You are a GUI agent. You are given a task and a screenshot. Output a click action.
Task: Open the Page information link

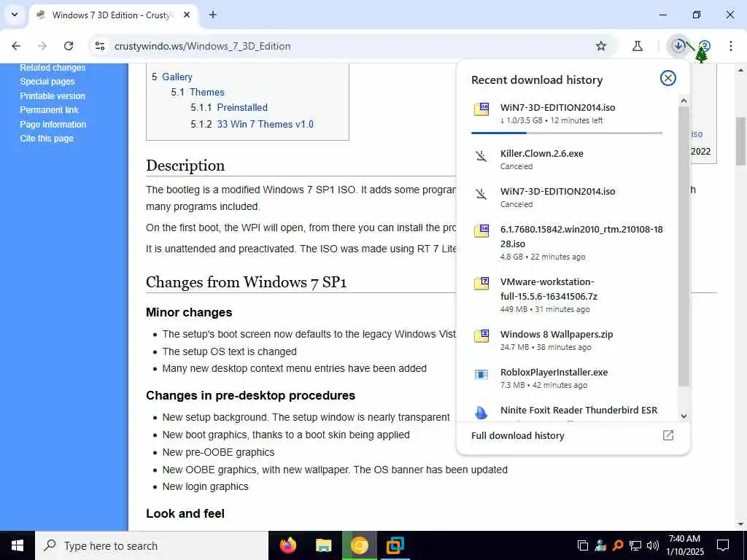(53, 124)
